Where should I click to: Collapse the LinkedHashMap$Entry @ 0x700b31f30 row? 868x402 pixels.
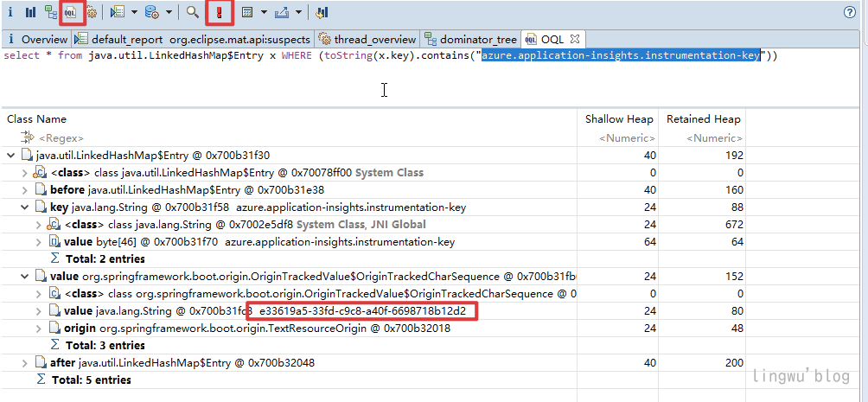[x=10, y=156]
